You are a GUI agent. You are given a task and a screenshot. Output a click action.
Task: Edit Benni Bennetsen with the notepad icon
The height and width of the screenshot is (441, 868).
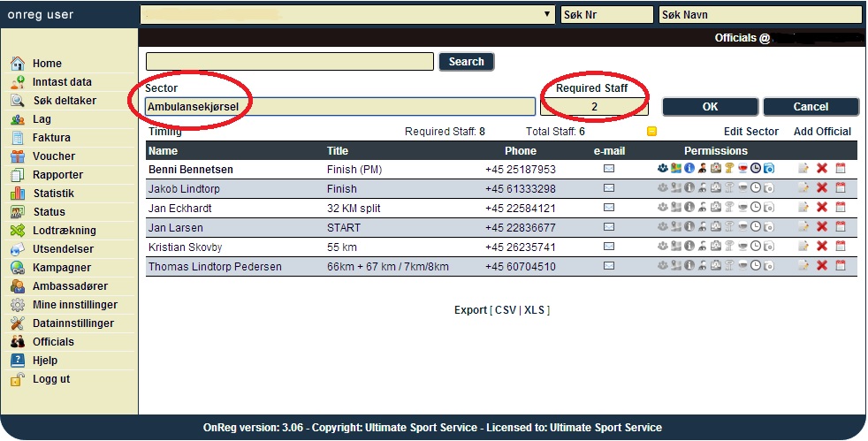803,168
